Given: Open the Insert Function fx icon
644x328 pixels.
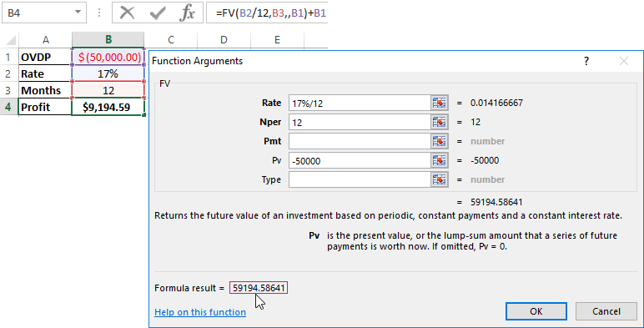Looking at the screenshot, I should [x=188, y=13].
